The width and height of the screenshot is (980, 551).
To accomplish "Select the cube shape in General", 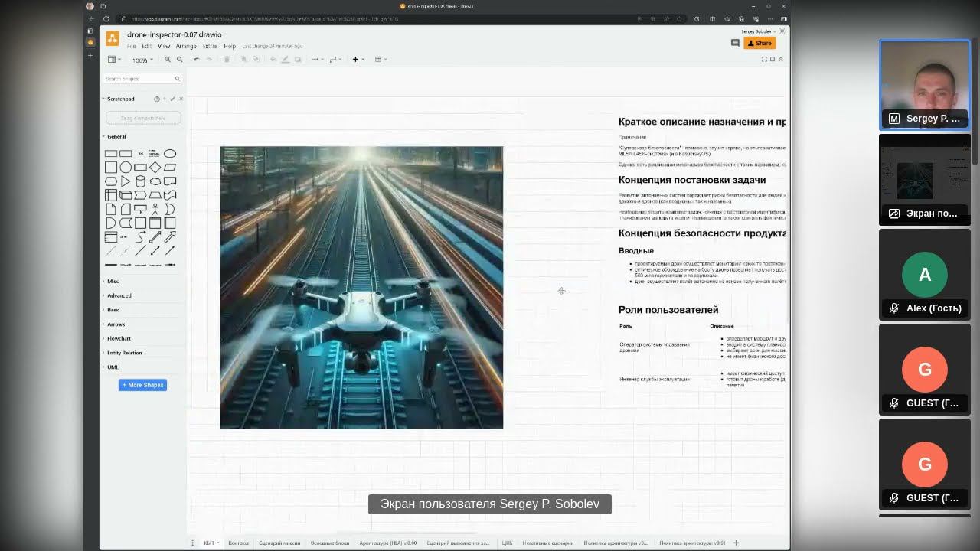I will tap(126, 195).
